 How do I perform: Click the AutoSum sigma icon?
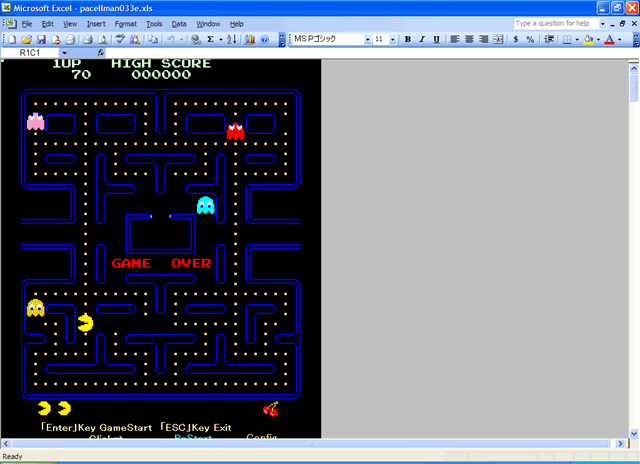tap(210, 39)
